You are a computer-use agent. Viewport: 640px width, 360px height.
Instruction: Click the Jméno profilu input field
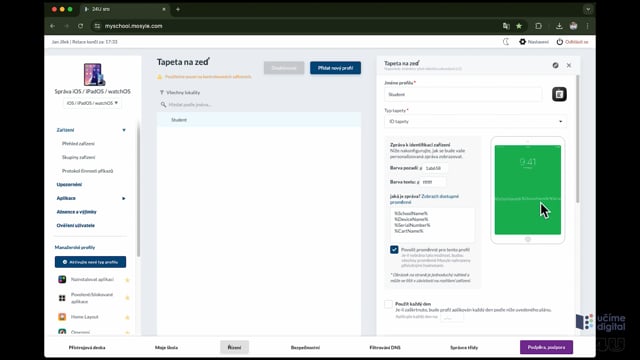click(463, 94)
